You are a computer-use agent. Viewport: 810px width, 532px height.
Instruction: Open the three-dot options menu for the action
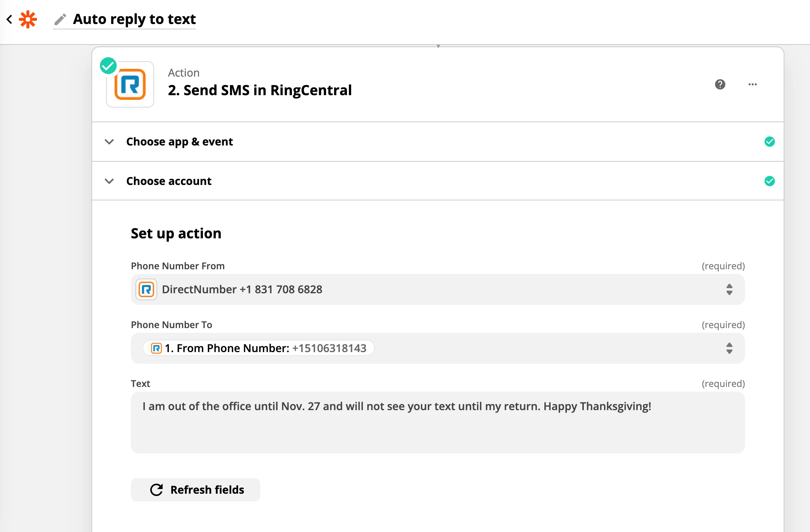752,85
